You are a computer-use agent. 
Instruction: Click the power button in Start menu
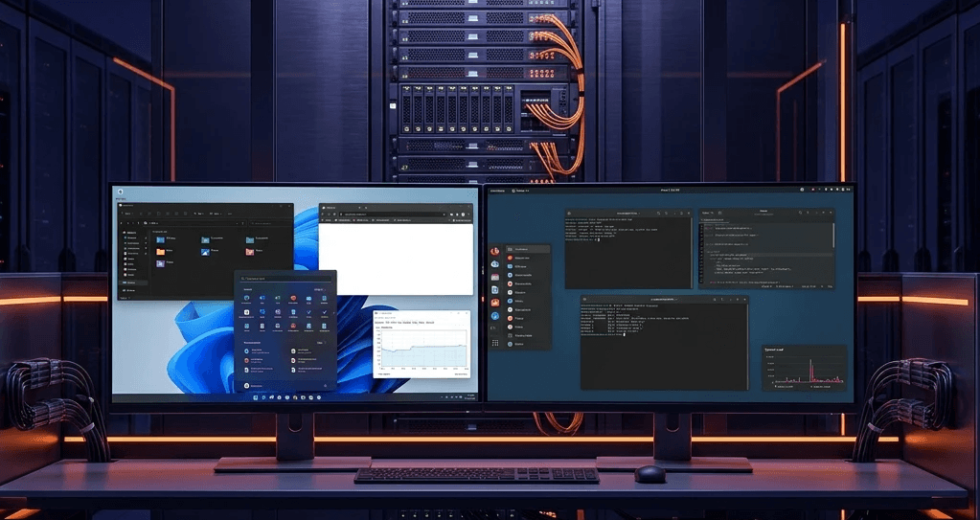[326, 386]
